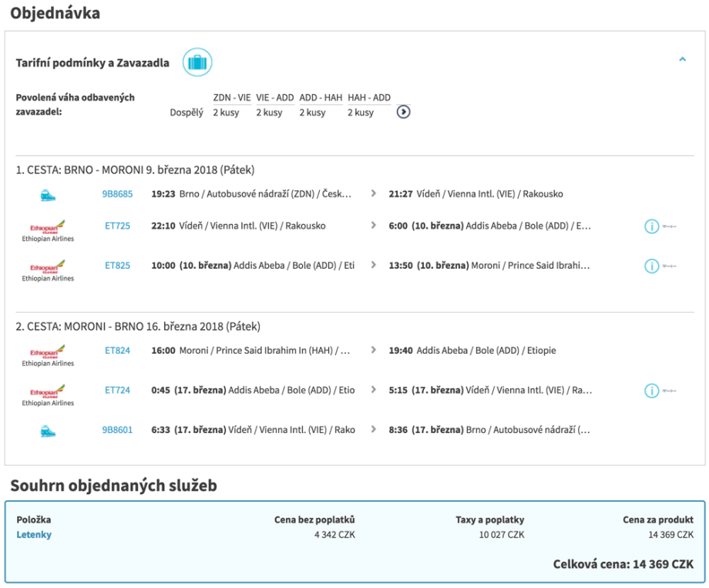Open the ET825 flight number link
Image resolution: width=709 pixels, height=588 pixels.
(117, 266)
